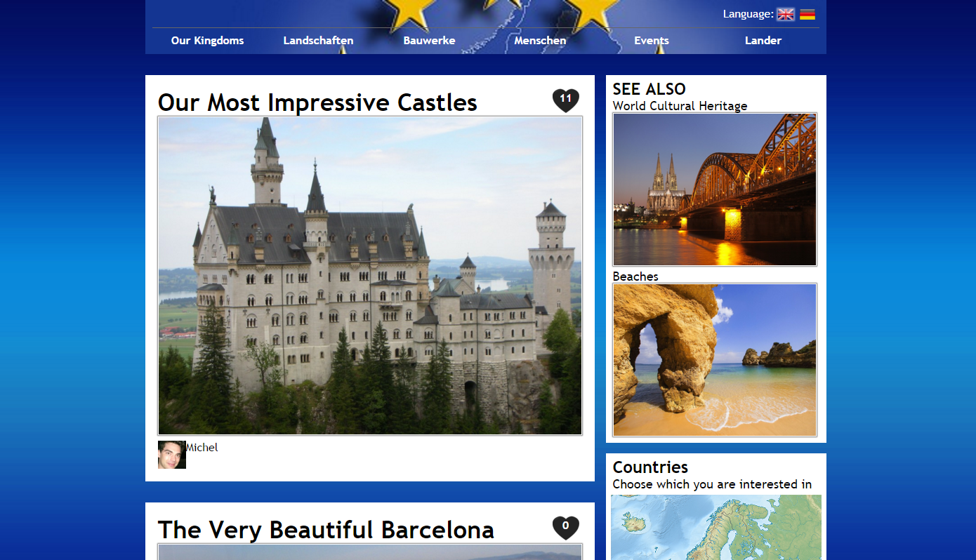View author Michel's profile name
The image size is (976, 560).
click(202, 447)
